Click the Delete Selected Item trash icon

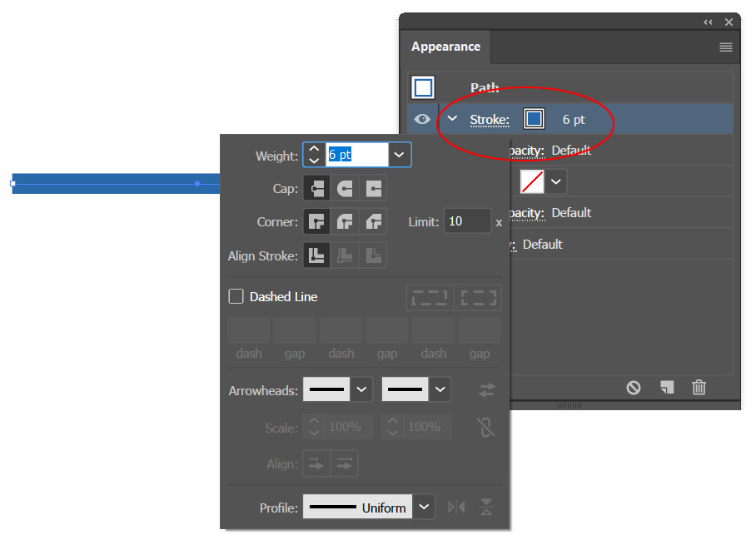point(699,387)
